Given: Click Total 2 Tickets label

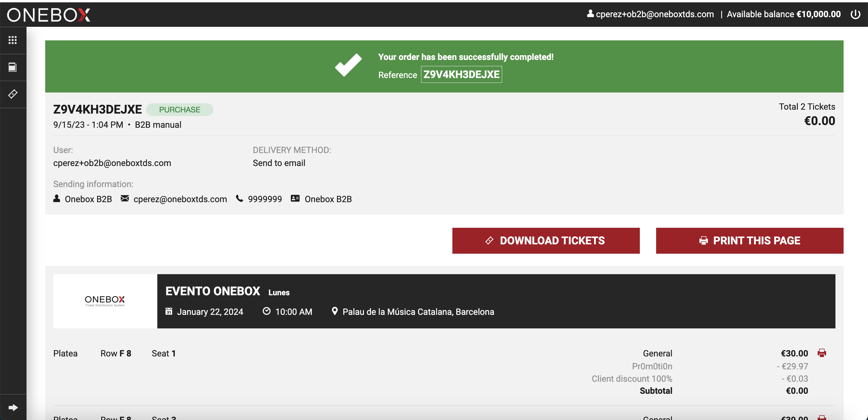Looking at the screenshot, I should pyautogui.click(x=807, y=106).
